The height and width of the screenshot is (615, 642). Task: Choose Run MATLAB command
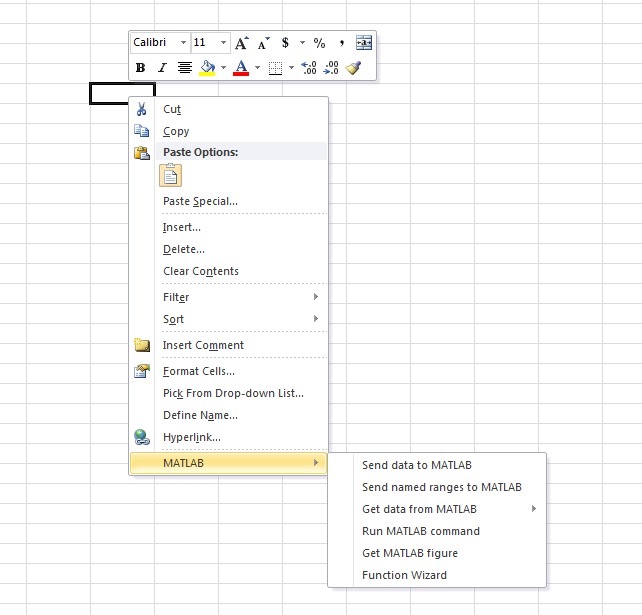(x=437, y=531)
